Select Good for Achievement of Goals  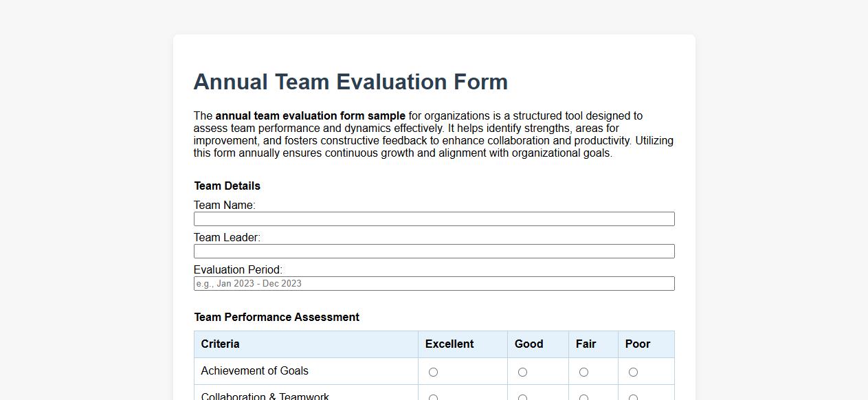[x=522, y=372]
